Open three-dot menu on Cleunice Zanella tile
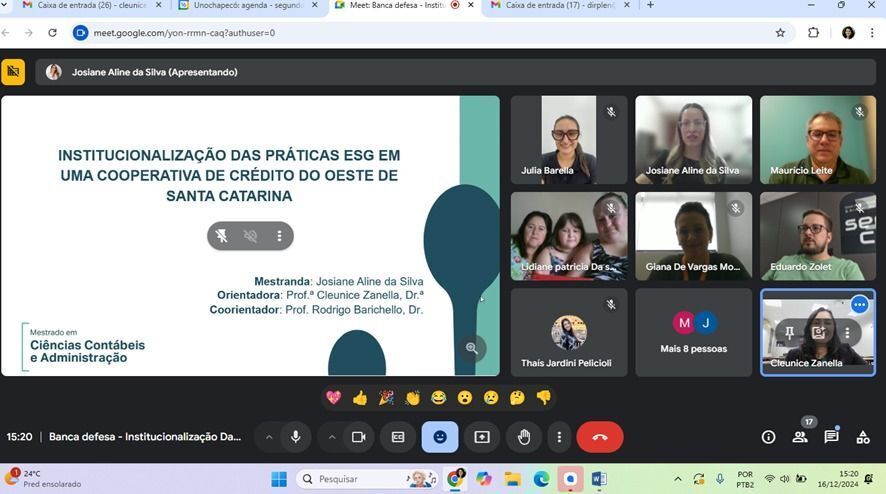The height and width of the screenshot is (494, 886). point(847,333)
